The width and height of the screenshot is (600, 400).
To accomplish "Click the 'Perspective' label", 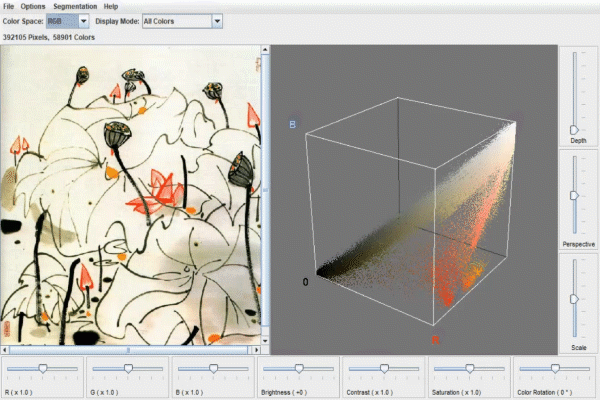I will point(579,244).
